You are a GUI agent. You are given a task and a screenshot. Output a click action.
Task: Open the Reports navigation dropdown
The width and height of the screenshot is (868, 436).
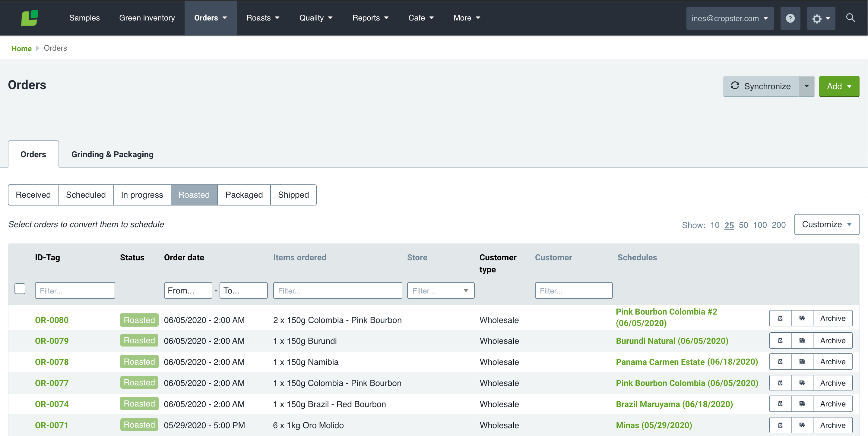370,18
